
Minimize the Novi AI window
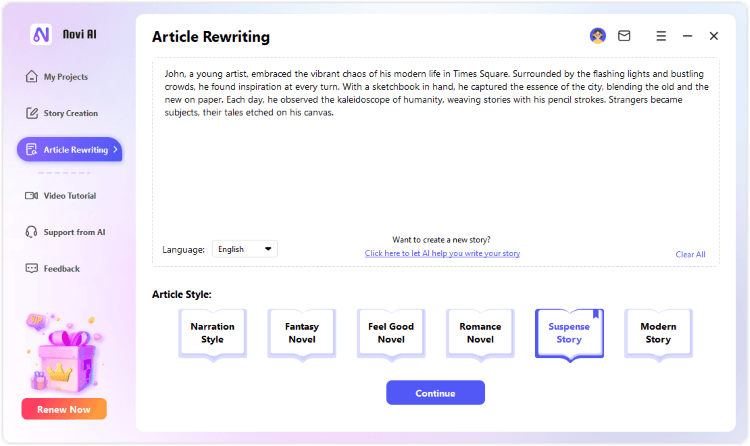[687, 36]
